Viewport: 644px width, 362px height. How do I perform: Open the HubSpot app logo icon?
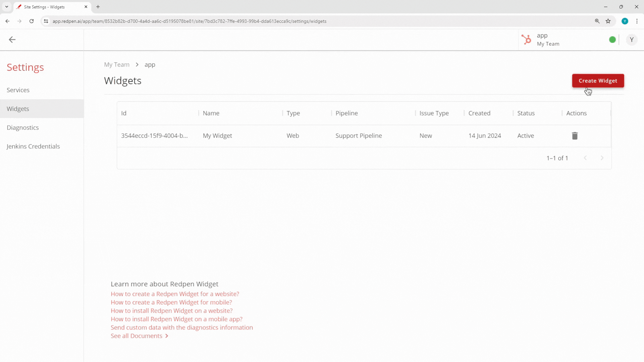tap(526, 40)
